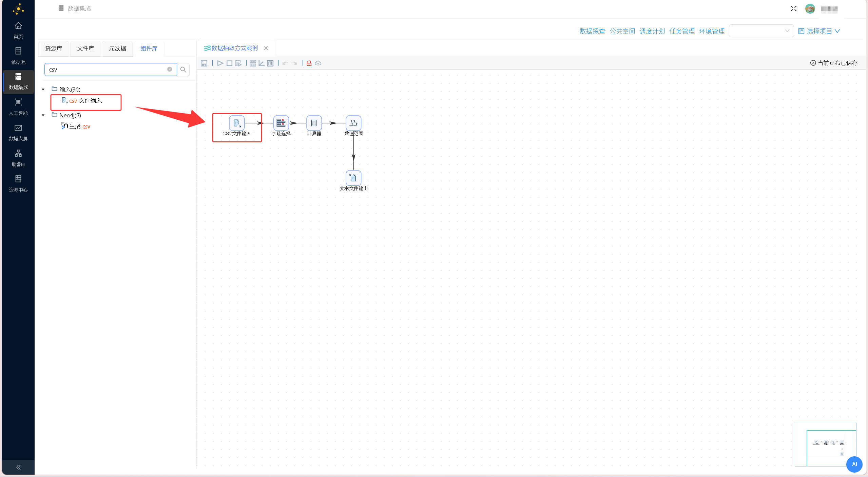Image resolution: width=868 pixels, height=477 pixels.
Task: Select the csv 文件输入 component in tree
Action: click(82, 101)
